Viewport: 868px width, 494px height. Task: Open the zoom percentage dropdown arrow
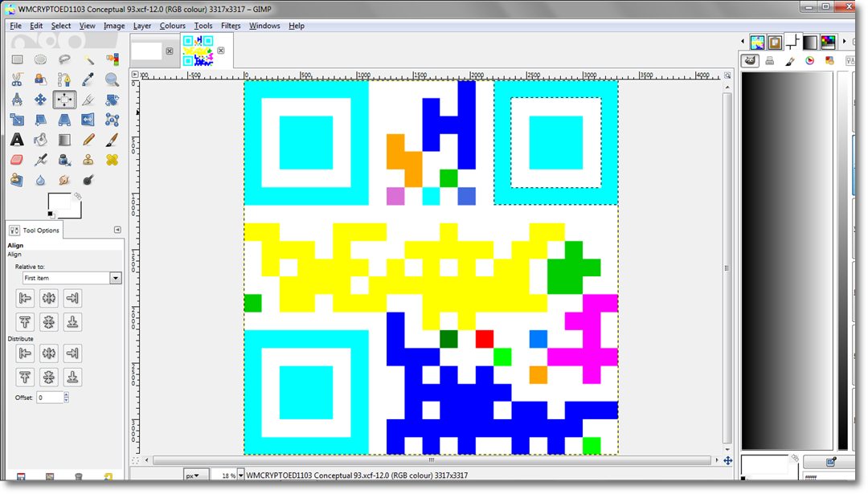click(x=241, y=476)
